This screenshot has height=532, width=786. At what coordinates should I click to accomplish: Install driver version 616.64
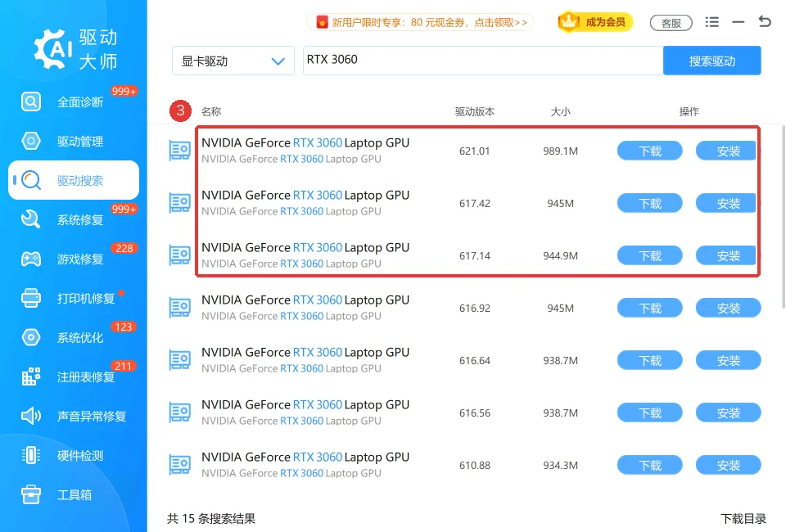(x=729, y=360)
